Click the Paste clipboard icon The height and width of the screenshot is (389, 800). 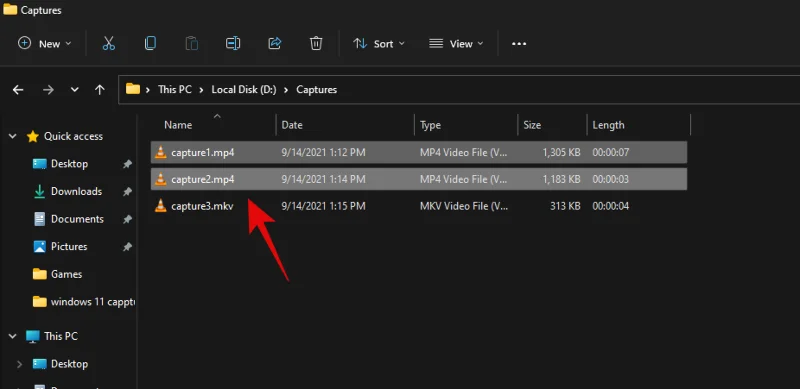(x=191, y=43)
